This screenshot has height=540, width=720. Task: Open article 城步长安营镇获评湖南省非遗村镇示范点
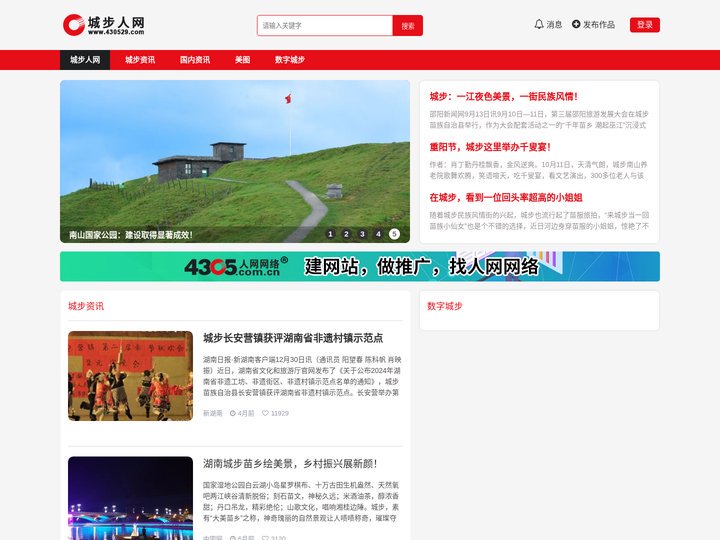[293, 338]
